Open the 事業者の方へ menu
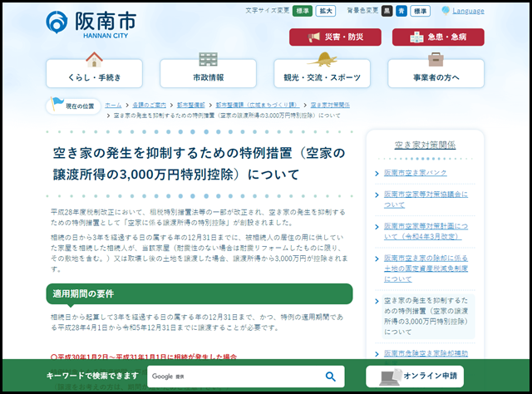Screen dimensions: 532x394 pyautogui.click(x=436, y=74)
